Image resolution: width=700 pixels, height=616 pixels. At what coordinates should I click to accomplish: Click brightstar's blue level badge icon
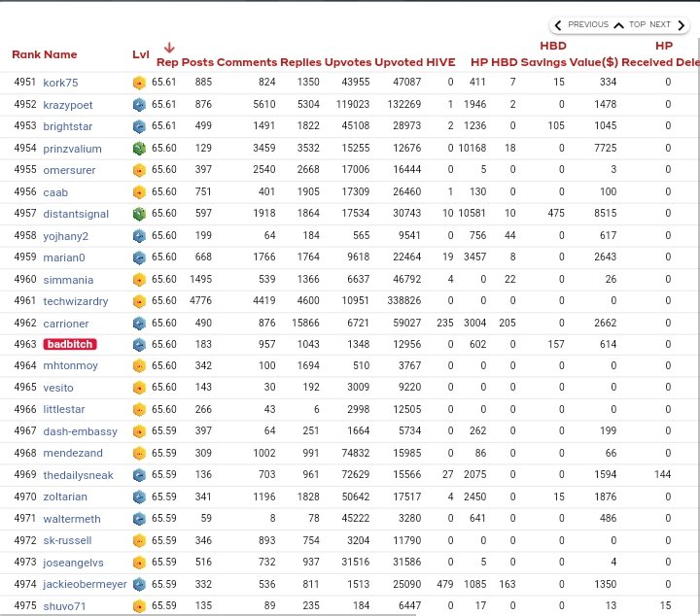pyautogui.click(x=139, y=126)
